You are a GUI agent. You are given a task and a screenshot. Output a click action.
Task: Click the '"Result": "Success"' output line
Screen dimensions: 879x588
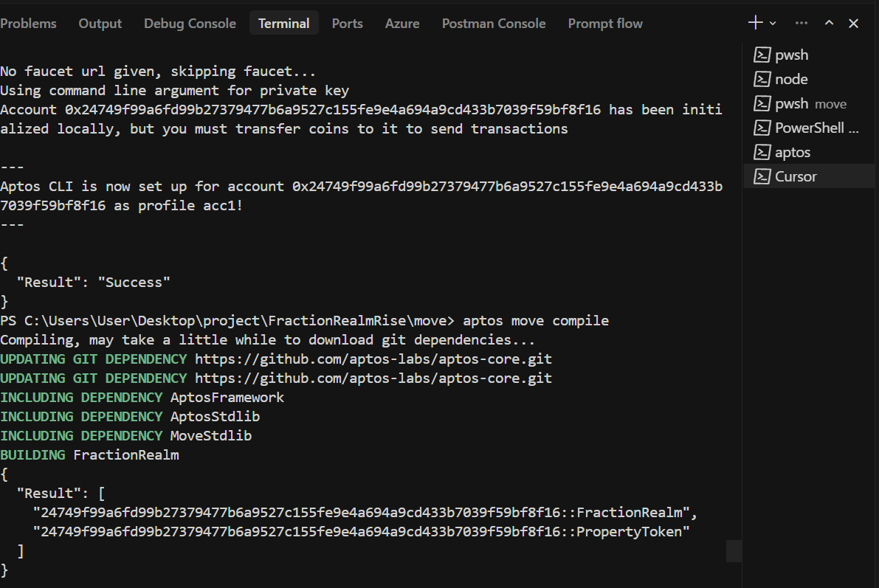[93, 282]
